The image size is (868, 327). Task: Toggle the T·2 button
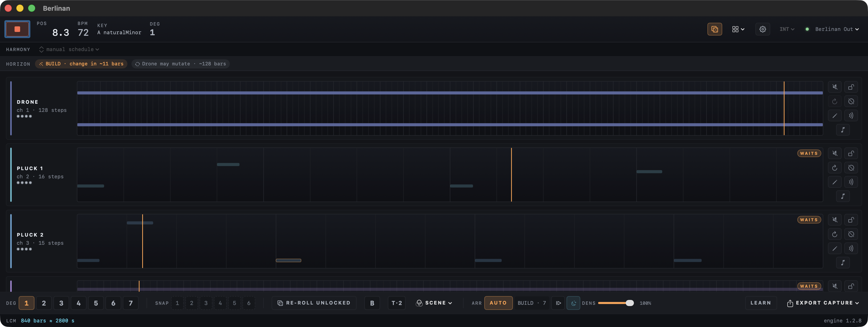(x=396, y=303)
